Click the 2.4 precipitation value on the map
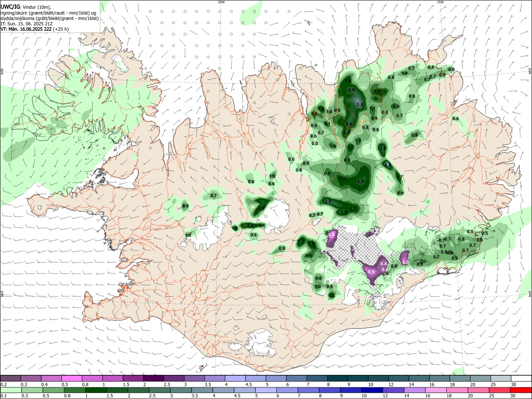Screen dimensions: 532x399 click(x=250, y=226)
